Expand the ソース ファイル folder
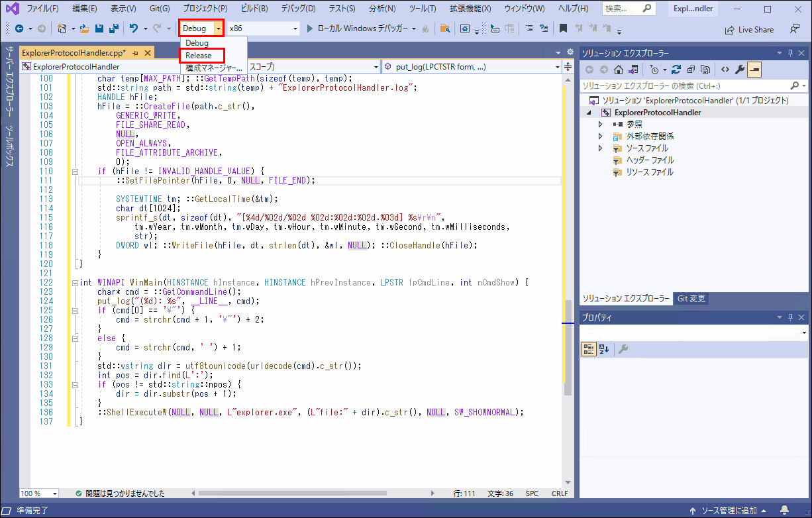Screen dimensions: 812x518 (600, 148)
